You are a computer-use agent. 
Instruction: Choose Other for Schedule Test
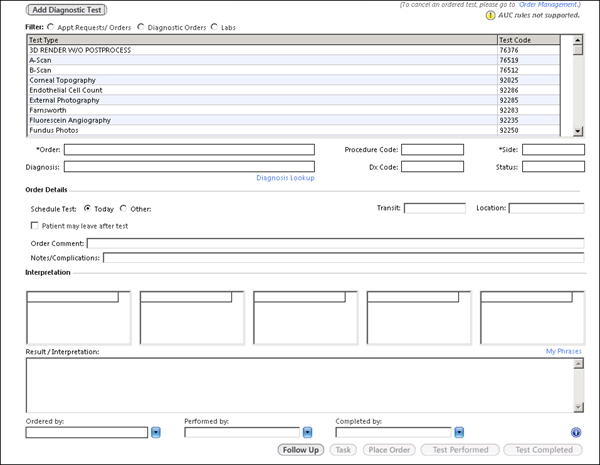click(123, 208)
